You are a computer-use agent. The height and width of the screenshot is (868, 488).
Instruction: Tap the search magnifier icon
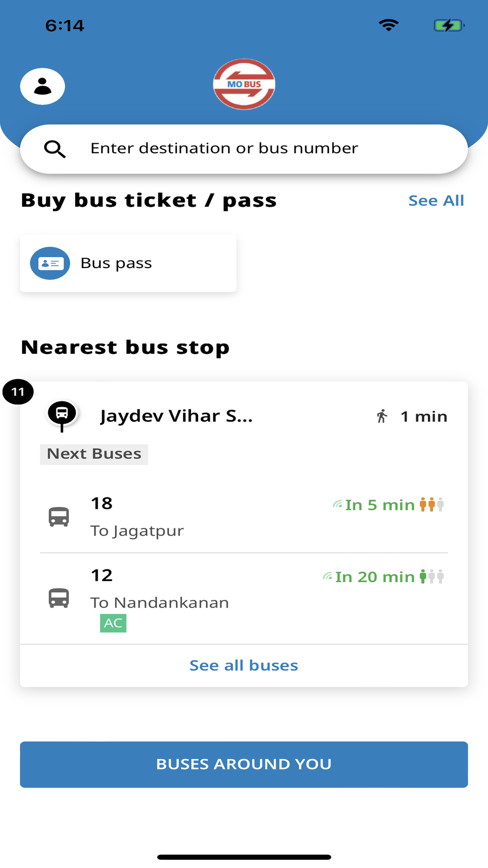pyautogui.click(x=55, y=149)
